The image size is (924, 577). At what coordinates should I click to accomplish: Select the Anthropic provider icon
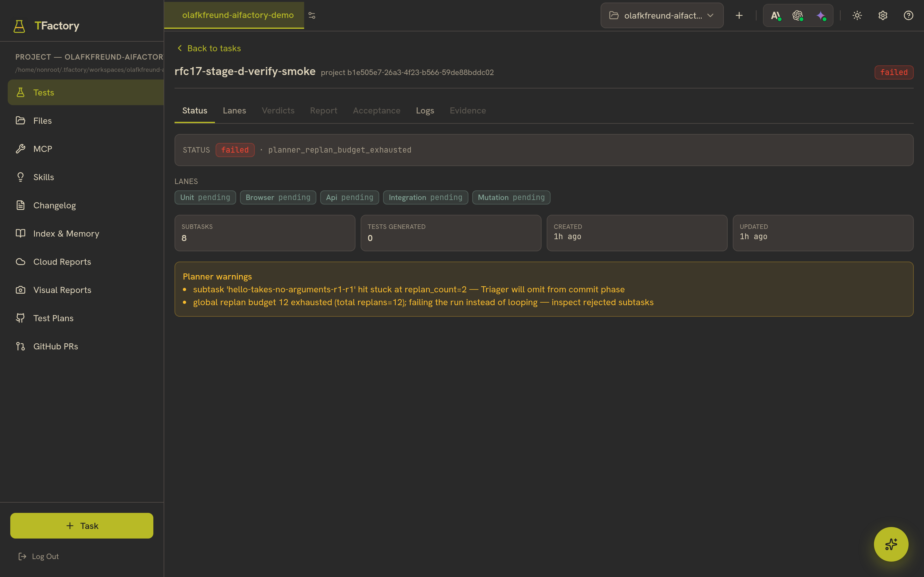pos(776,15)
